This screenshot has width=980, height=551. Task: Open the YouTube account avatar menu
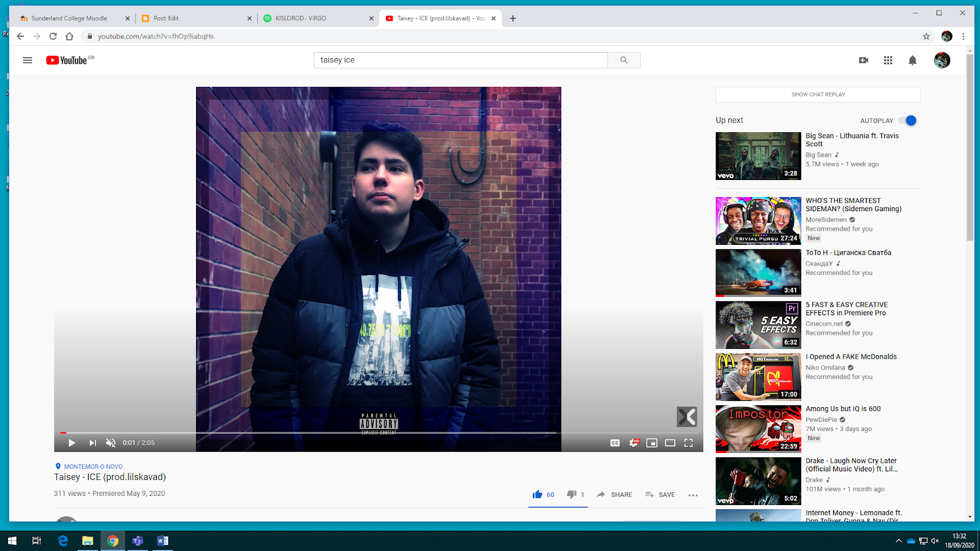coord(942,60)
